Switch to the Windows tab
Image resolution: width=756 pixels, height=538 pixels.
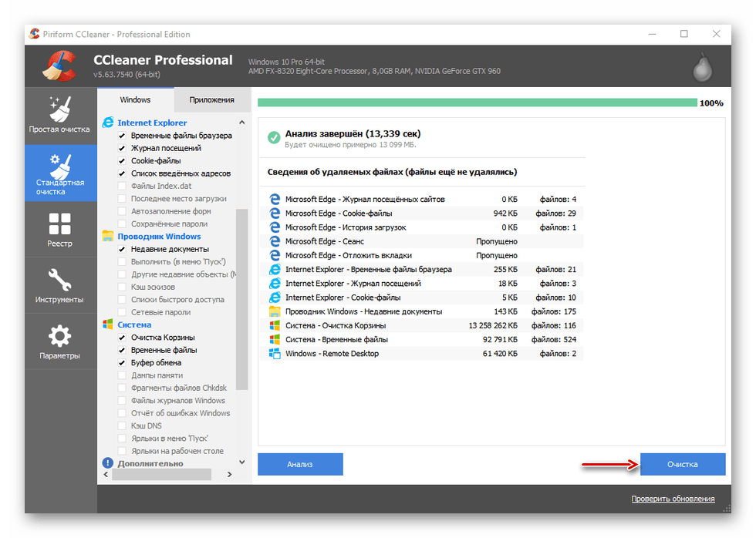[x=136, y=99]
